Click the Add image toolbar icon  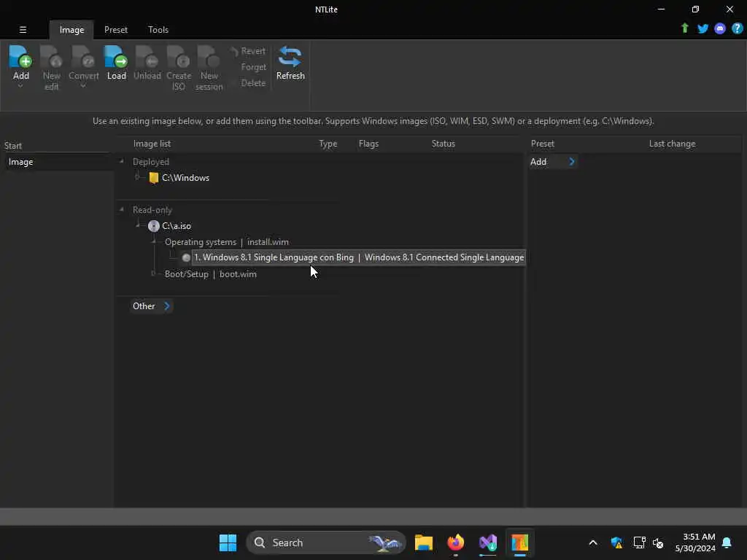click(x=20, y=57)
